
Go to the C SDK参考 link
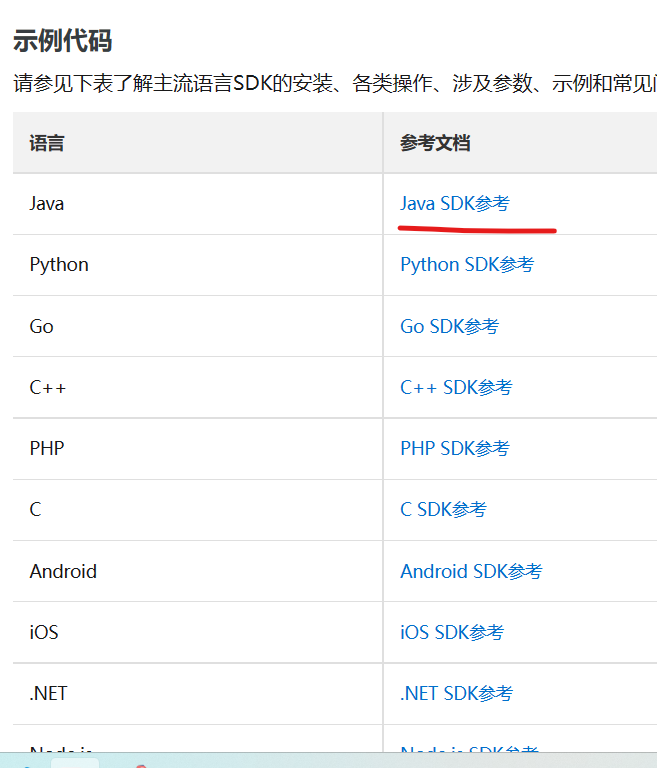443,510
